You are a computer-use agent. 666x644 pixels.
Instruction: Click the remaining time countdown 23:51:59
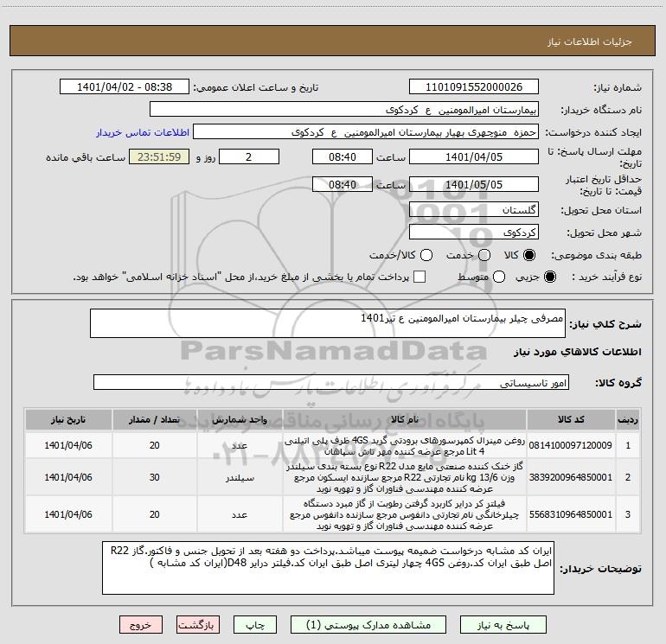click(x=159, y=156)
